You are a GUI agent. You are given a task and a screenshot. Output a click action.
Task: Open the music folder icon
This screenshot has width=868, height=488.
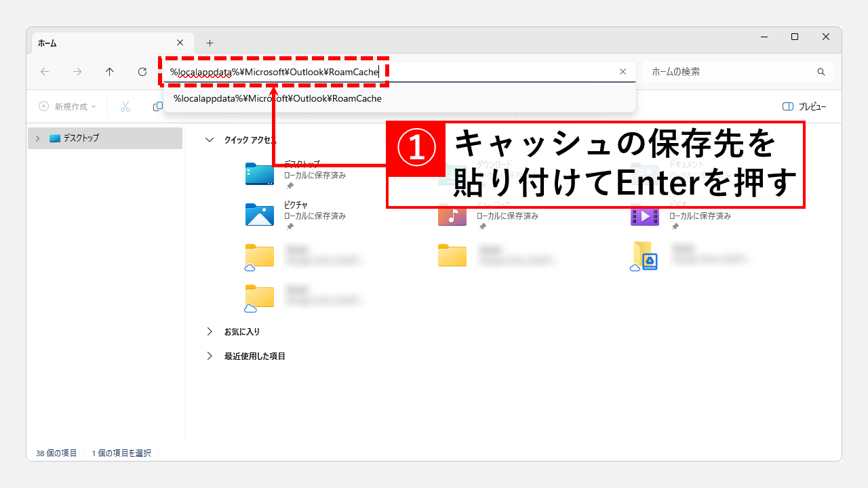tap(452, 215)
